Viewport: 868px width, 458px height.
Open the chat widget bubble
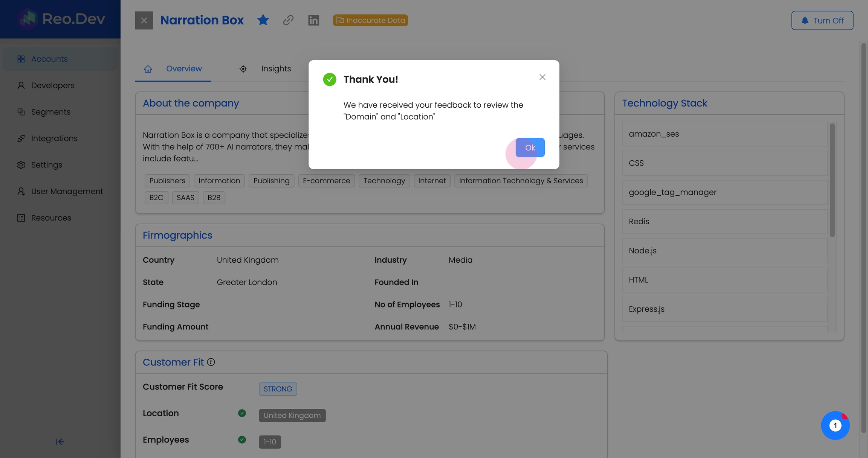[835, 425]
